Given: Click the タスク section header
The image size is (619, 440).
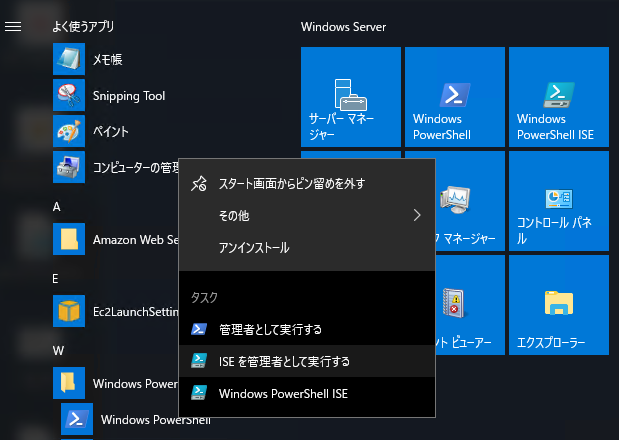Looking at the screenshot, I should (204, 298).
